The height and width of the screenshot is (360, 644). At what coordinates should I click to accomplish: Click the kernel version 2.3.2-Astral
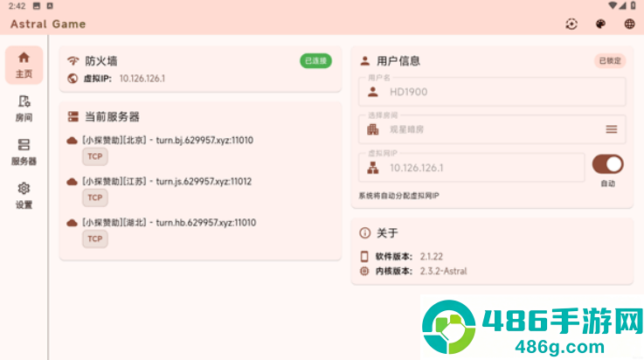[x=443, y=271]
